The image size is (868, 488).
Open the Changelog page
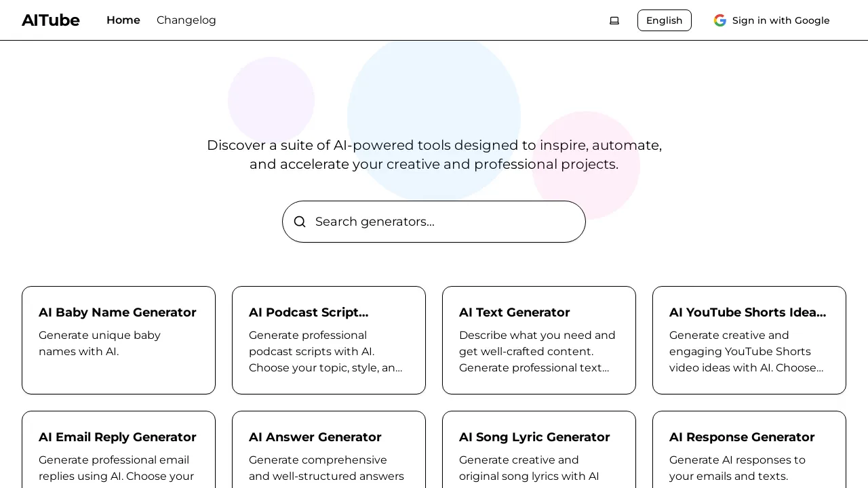click(186, 20)
